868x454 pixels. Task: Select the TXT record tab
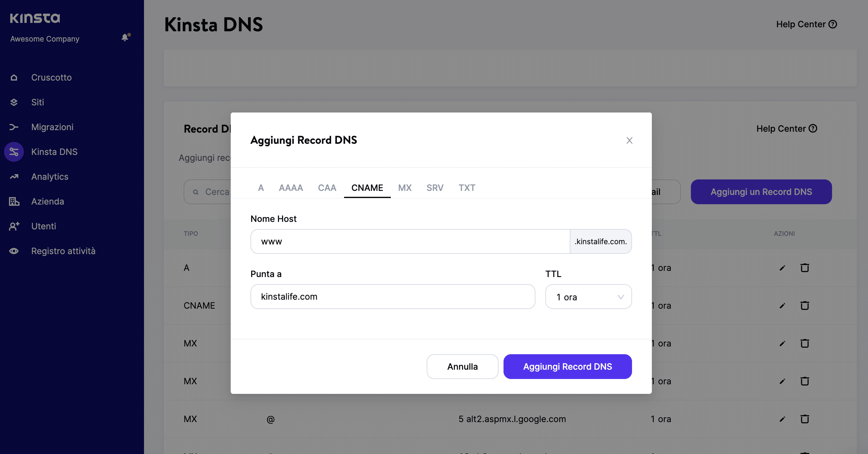click(x=467, y=187)
